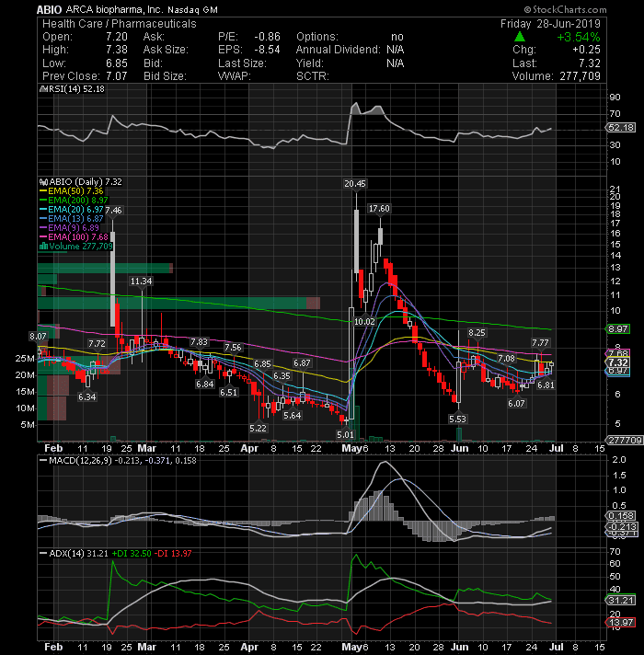Click the Nasdaq GM exchange label
The width and height of the screenshot is (644, 655).
192,10
